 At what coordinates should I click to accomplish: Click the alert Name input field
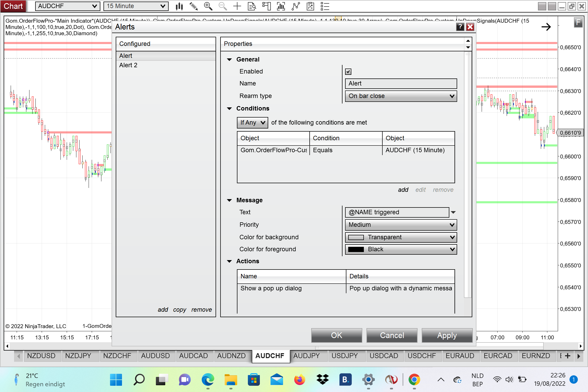click(x=401, y=83)
